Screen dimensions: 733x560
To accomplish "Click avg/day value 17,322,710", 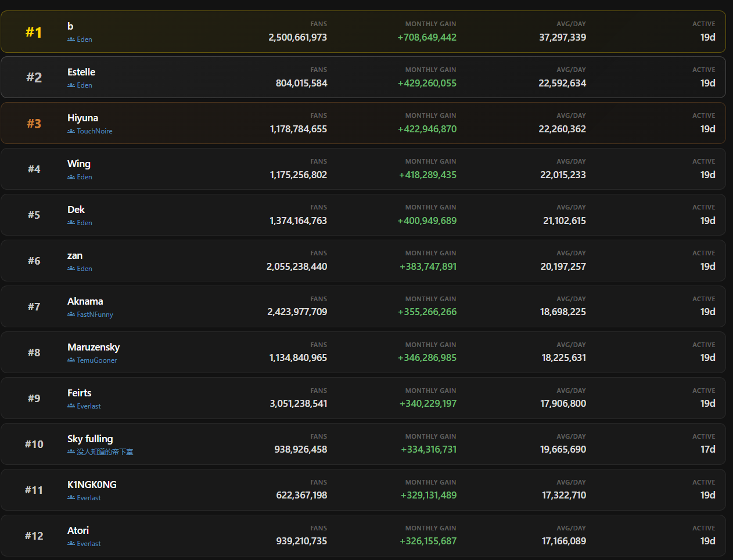I will point(564,495).
